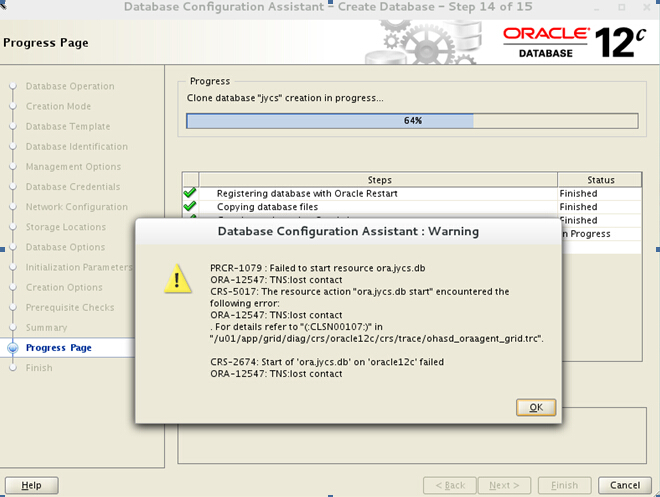Select the Storage Locations step
660x497 pixels.
(x=66, y=227)
